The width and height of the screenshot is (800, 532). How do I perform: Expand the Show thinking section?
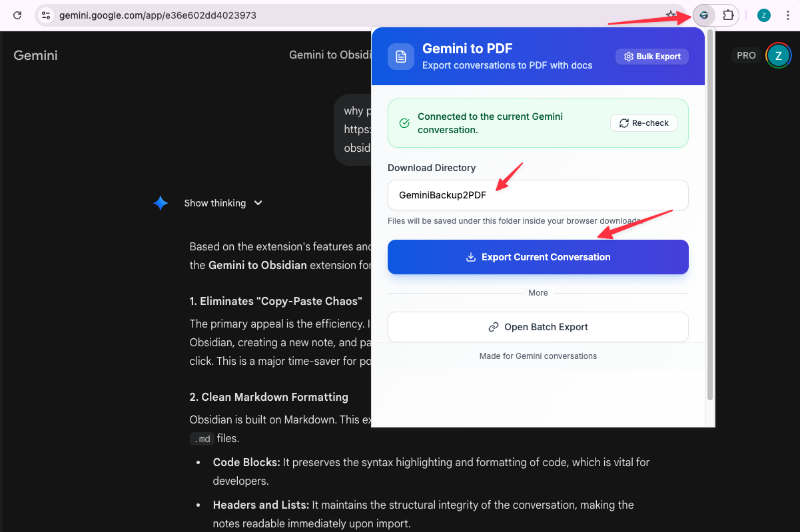tap(223, 203)
